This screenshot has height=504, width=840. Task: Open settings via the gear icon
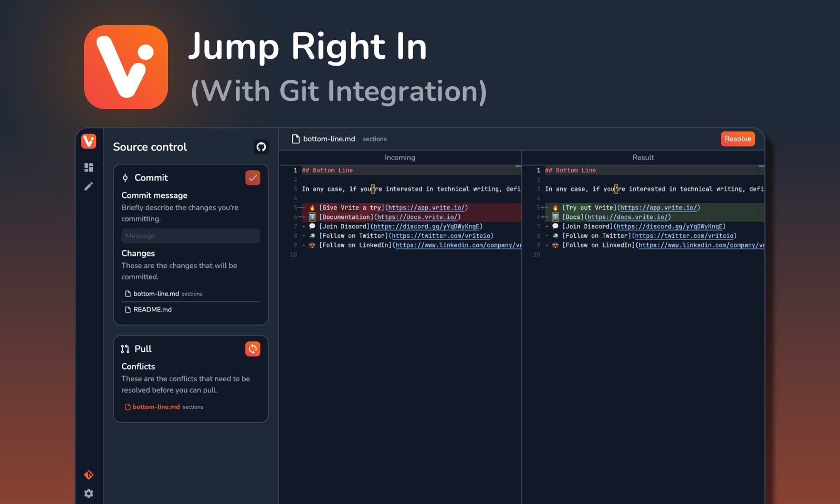89,493
